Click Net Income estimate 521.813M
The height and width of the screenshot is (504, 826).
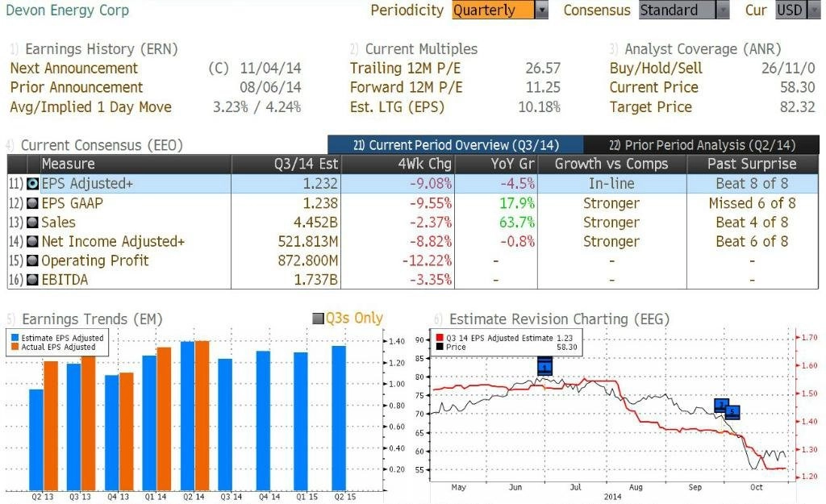tap(308, 242)
